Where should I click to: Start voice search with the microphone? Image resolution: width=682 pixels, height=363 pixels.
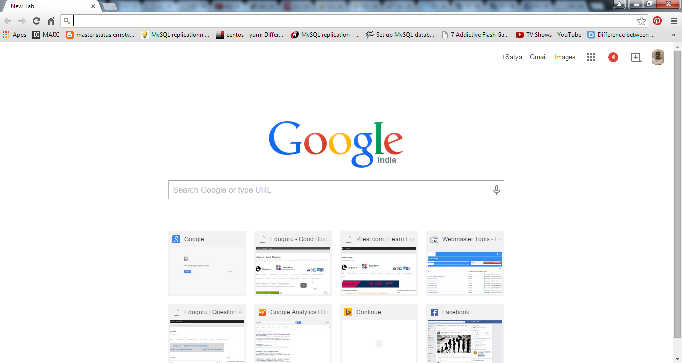tap(496, 190)
